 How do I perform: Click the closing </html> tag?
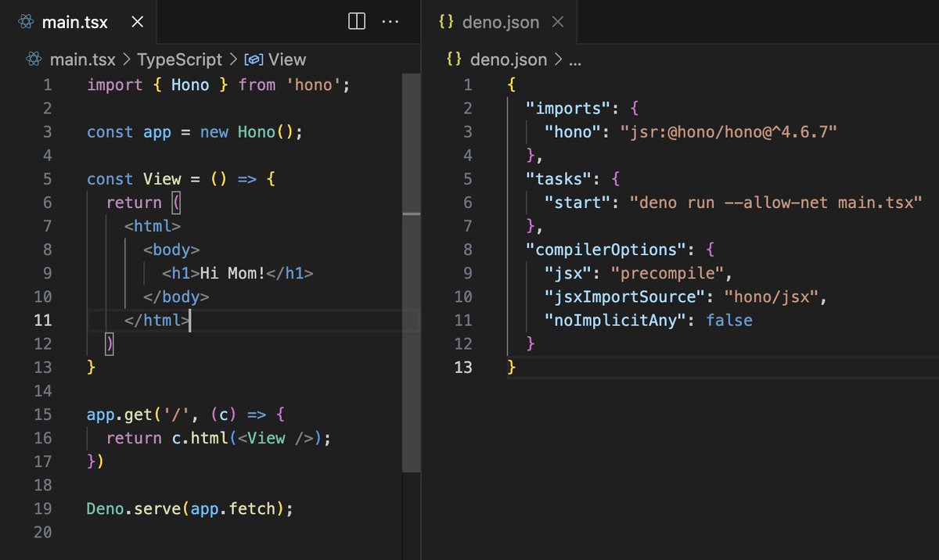coord(157,320)
